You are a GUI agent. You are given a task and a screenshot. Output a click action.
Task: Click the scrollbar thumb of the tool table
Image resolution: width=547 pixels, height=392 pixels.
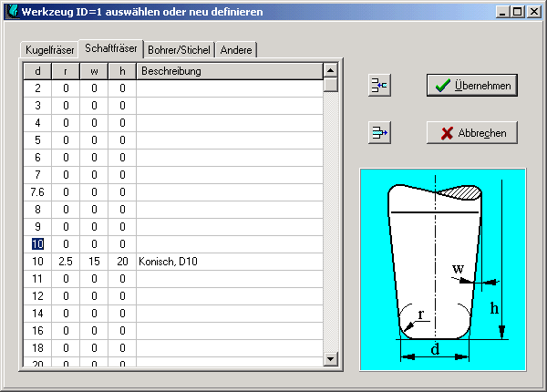click(331, 85)
